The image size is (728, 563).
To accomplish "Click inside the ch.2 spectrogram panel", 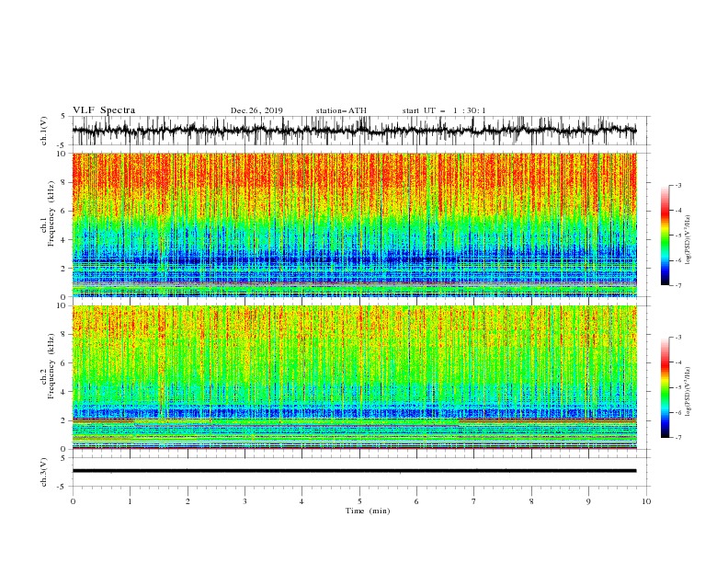I will pos(354,377).
